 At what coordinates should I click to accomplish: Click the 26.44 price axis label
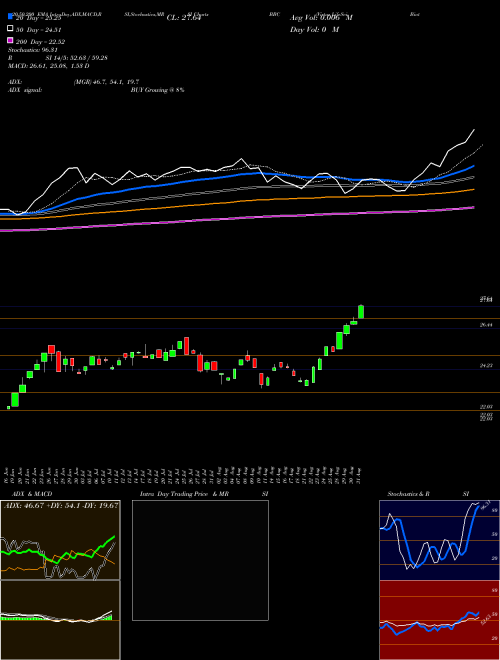486,325
